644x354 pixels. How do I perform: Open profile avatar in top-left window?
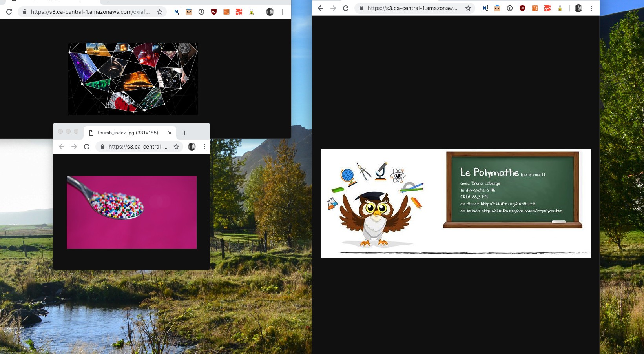270,12
